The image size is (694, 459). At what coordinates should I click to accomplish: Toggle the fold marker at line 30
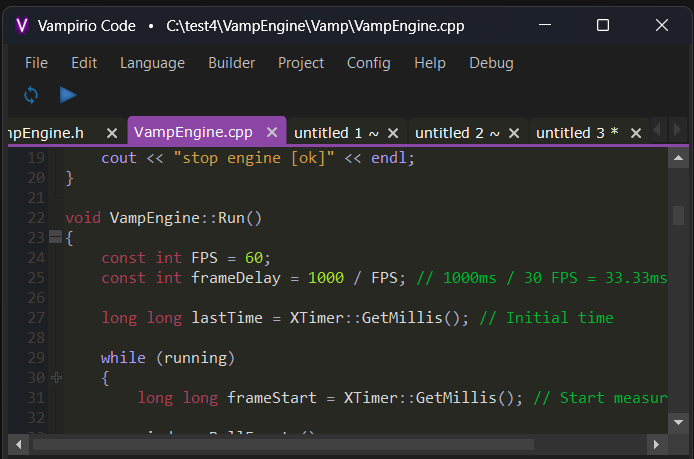click(x=55, y=378)
